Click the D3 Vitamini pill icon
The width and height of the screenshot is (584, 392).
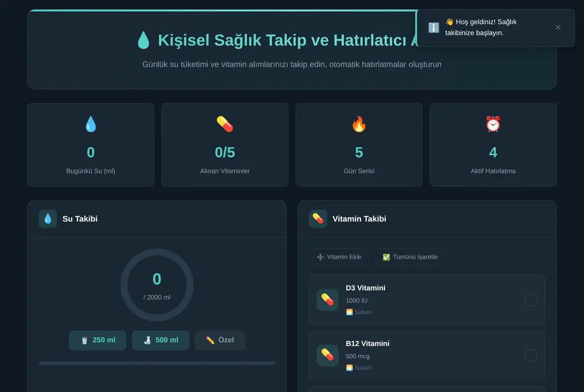(x=328, y=300)
